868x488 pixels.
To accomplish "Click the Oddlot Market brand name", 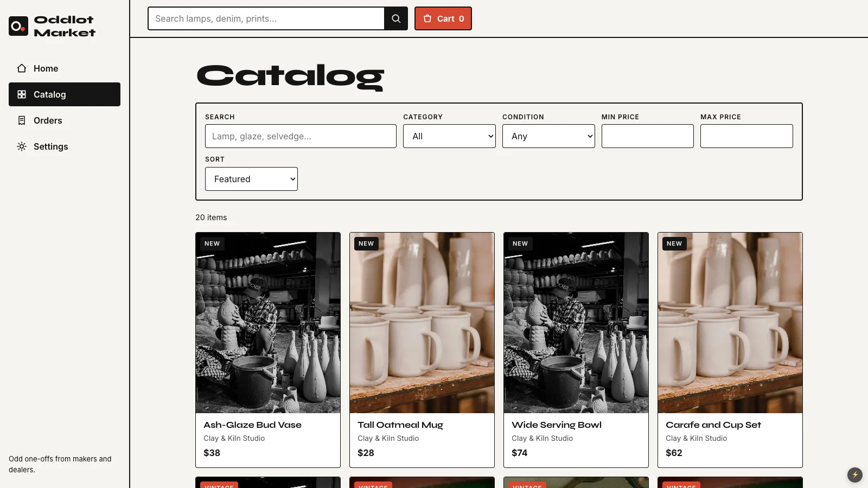I will pyautogui.click(x=65, y=26).
